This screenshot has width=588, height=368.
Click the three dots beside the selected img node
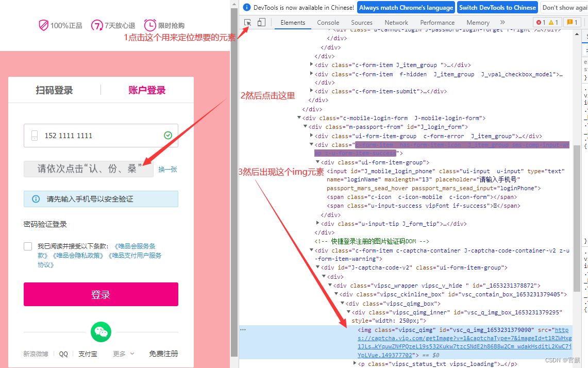pos(243,330)
